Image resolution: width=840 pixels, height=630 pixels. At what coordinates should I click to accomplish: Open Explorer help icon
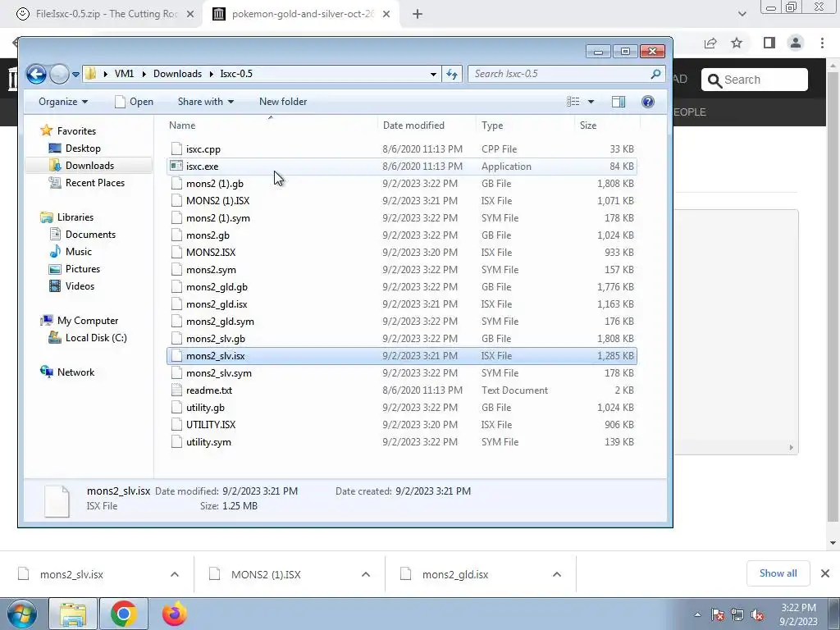tap(648, 102)
